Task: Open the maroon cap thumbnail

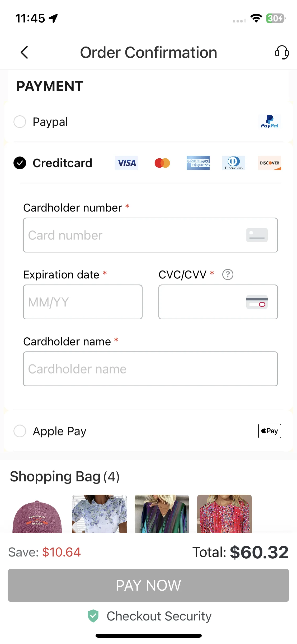Action: [37, 514]
